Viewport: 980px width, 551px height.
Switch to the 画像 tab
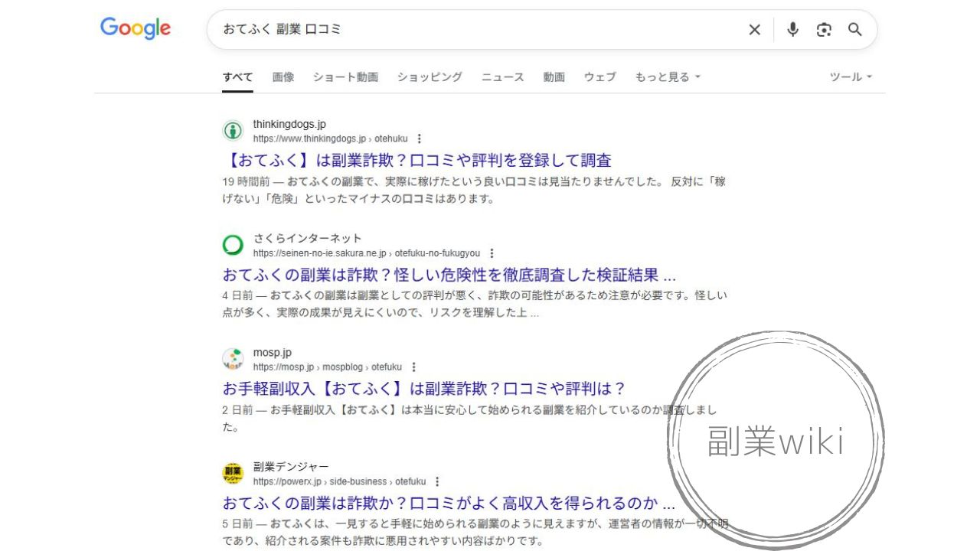[283, 77]
